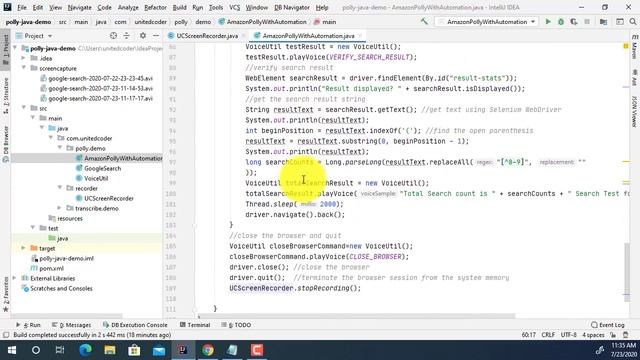This screenshot has width=640, height=360.
Task: Open the Run tool window
Action: tap(29, 325)
